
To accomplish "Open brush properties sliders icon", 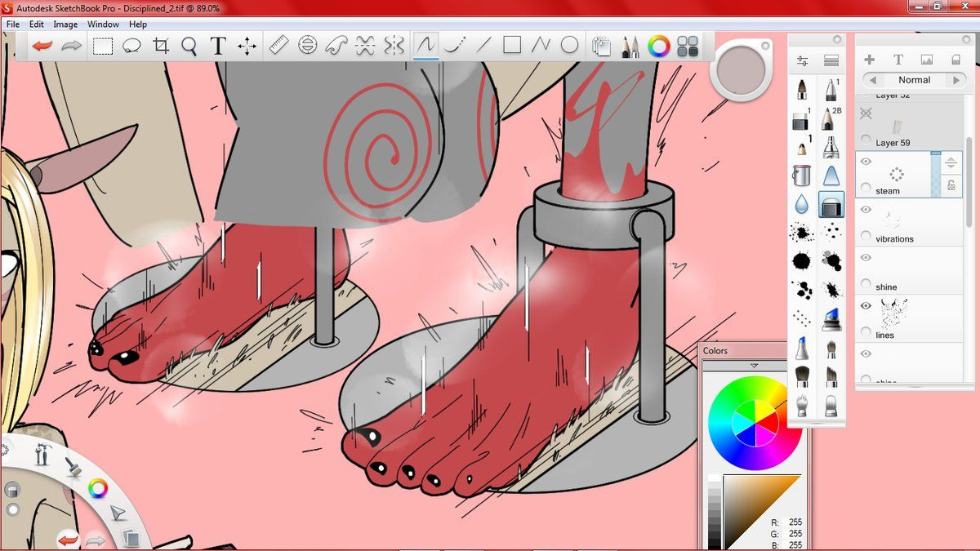I will [x=802, y=61].
